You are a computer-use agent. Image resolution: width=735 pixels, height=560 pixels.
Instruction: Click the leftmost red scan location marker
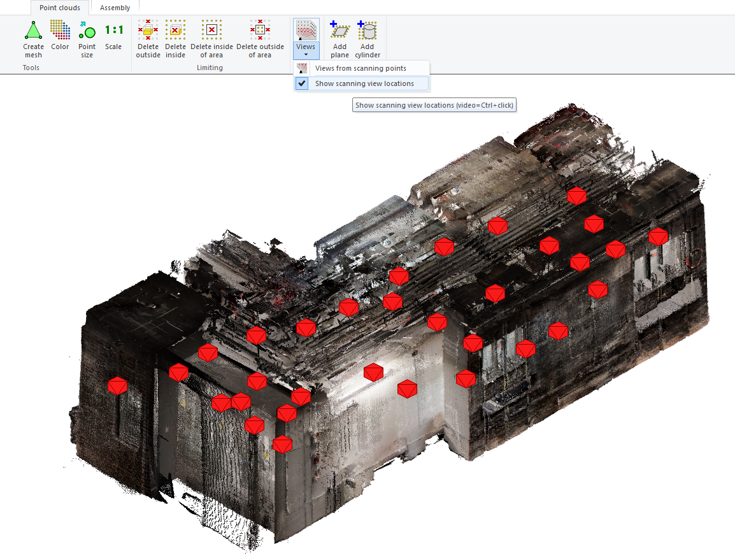(x=117, y=385)
